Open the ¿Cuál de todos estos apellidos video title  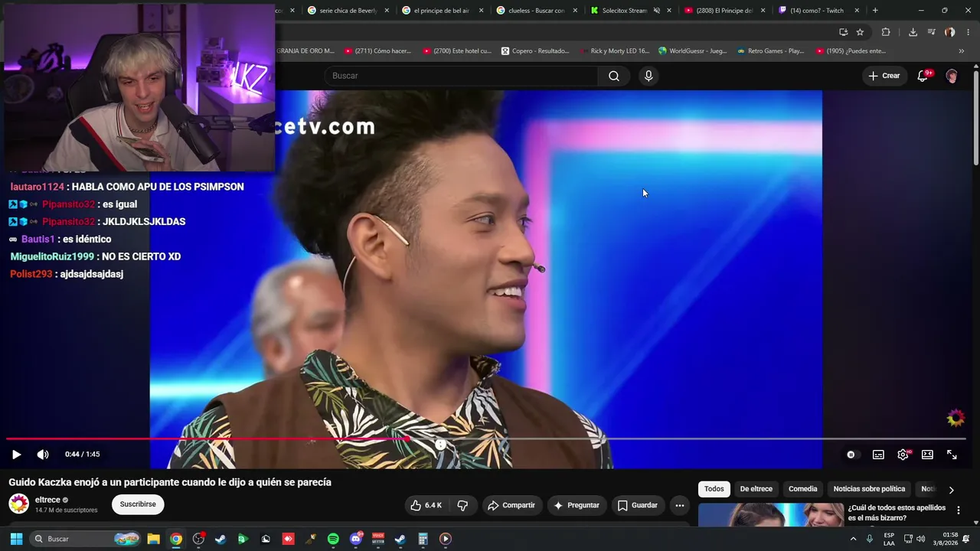pyautogui.click(x=897, y=513)
